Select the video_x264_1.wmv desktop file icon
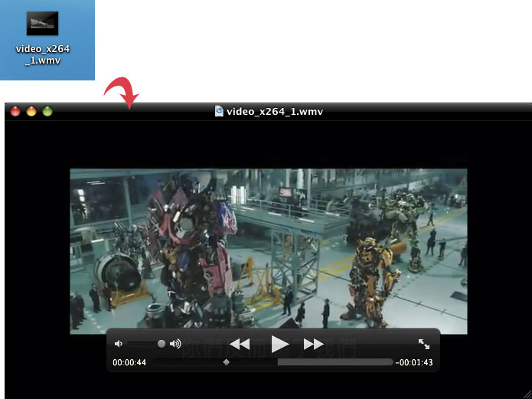The image size is (532, 399). (x=42, y=24)
